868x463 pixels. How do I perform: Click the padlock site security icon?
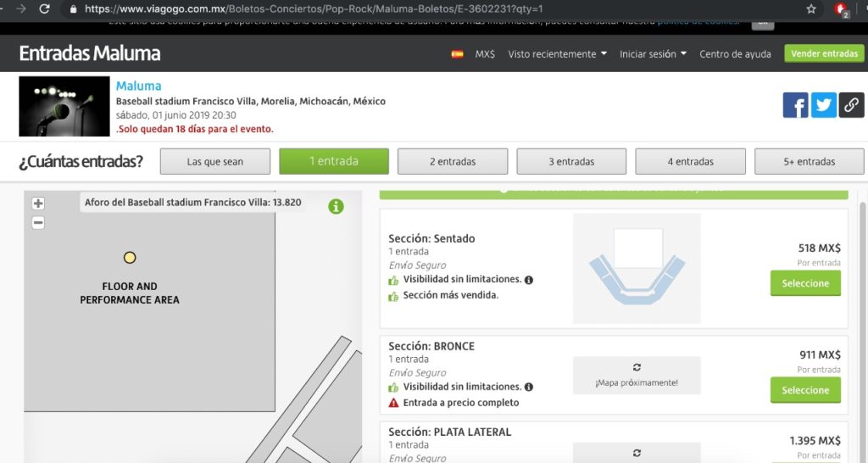pyautogui.click(x=73, y=8)
